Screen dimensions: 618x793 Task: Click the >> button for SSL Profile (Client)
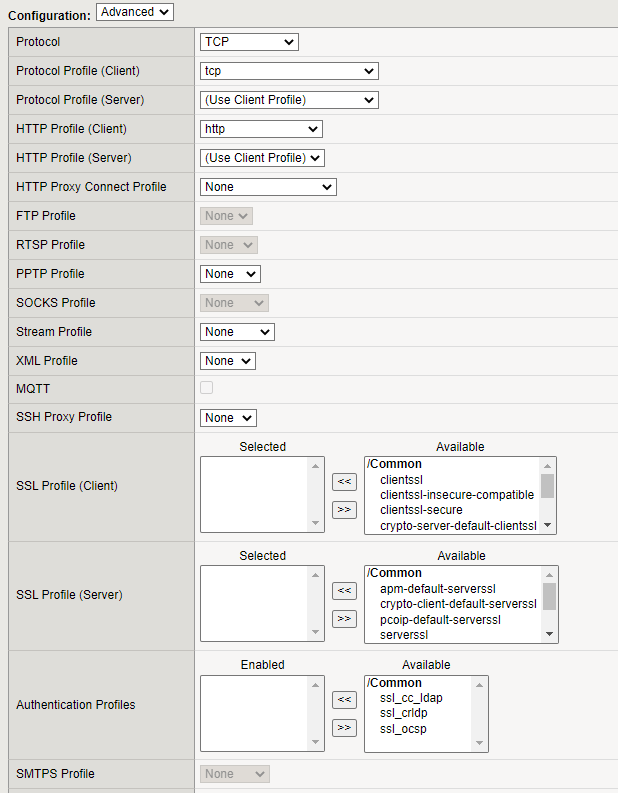tap(343, 509)
